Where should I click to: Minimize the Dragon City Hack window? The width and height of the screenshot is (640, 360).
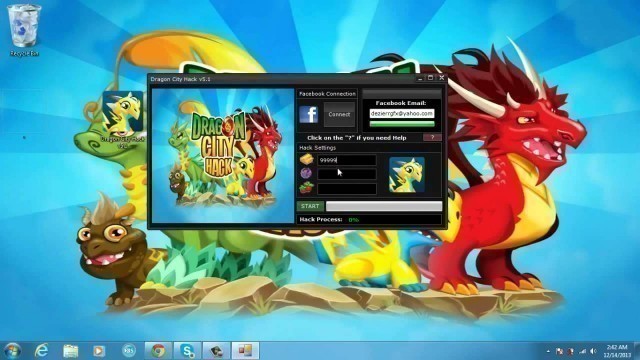tap(420, 78)
